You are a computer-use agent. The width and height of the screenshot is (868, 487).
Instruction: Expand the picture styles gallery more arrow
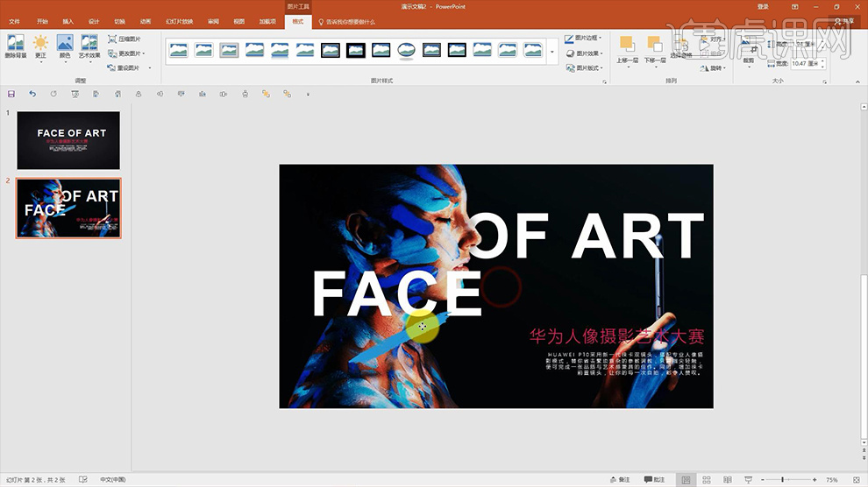tap(552, 53)
